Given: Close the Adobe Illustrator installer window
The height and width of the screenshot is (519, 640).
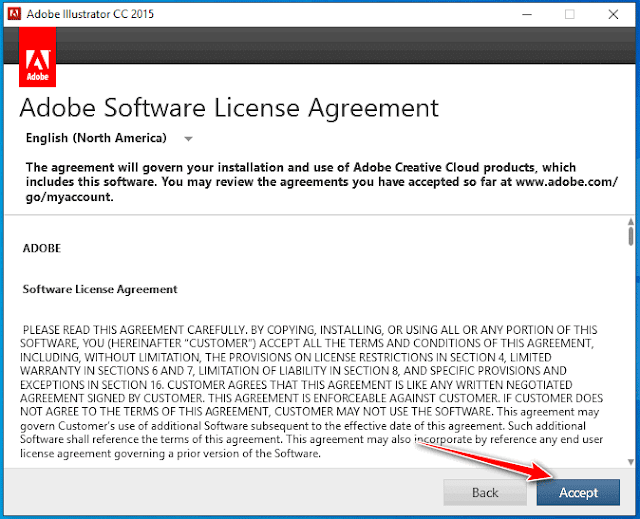Looking at the screenshot, I should [x=613, y=14].
